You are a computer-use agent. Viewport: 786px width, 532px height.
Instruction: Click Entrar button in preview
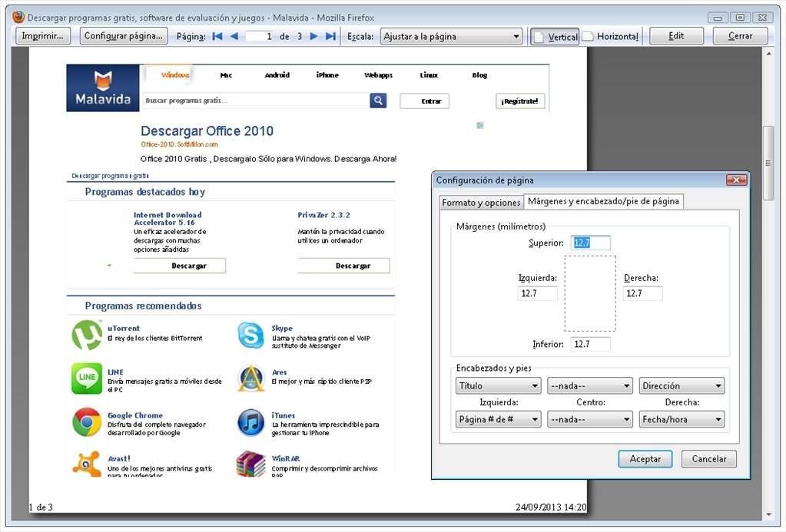point(425,101)
